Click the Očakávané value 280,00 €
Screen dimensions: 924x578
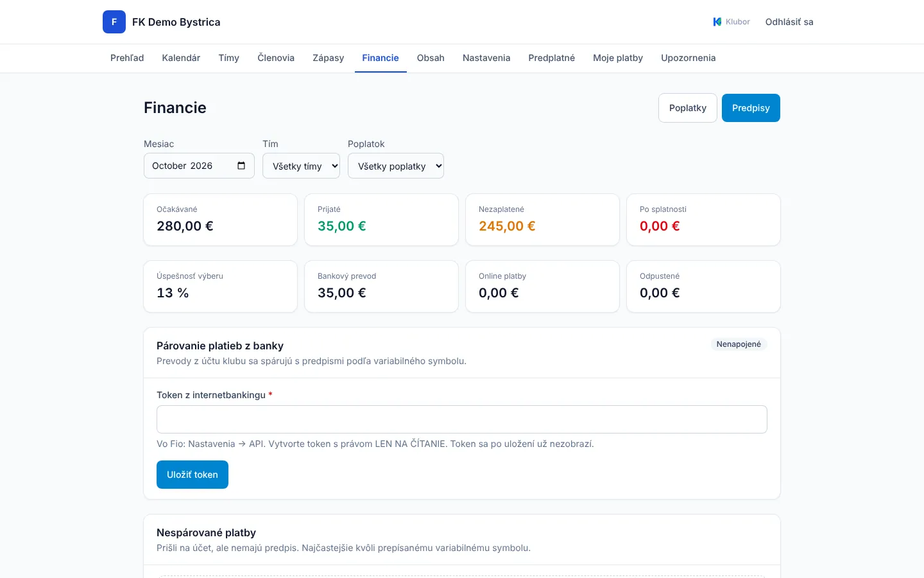pos(185,226)
